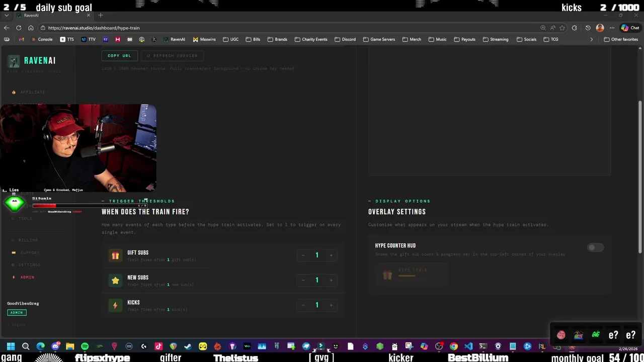Click the Refresh Preview button
Screen dimensions: 644x362
coord(172,56)
